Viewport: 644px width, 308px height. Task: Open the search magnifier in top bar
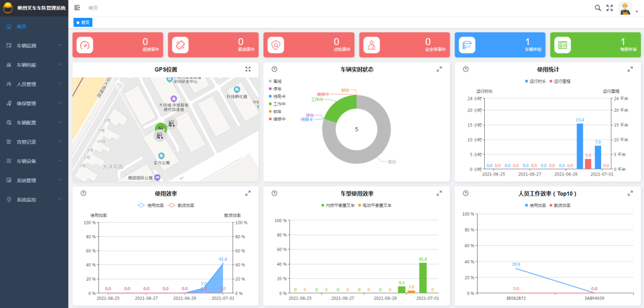click(598, 8)
